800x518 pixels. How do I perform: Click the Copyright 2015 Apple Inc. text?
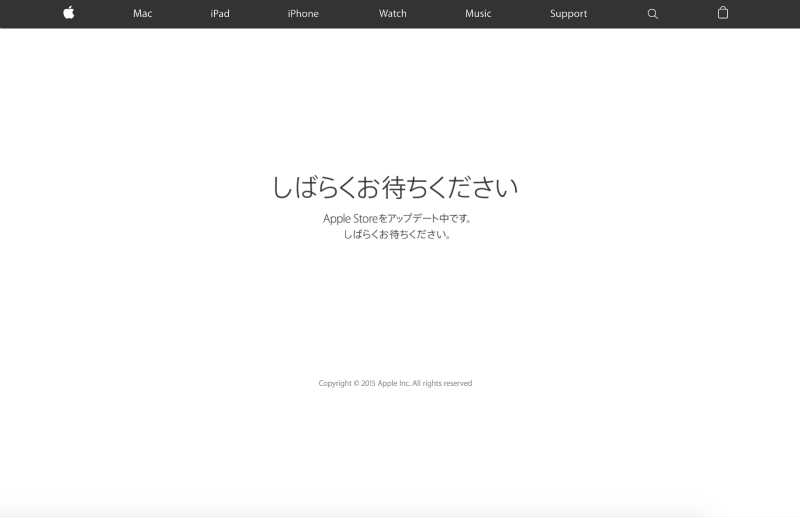[395, 383]
